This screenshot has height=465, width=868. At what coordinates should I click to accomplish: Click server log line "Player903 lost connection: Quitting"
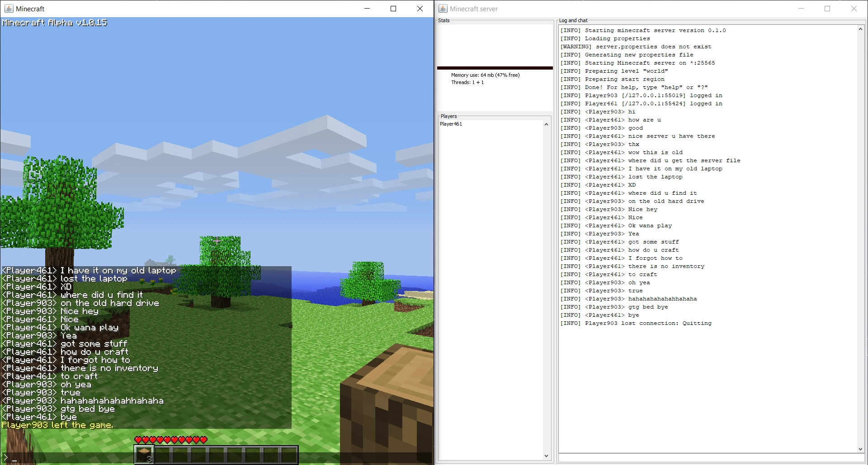[x=636, y=323]
